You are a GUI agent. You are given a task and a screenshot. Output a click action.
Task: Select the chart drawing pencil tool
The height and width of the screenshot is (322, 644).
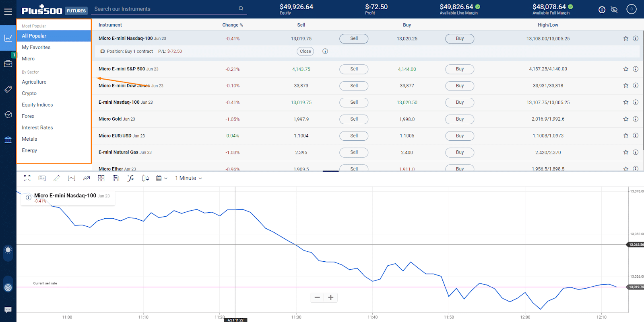pyautogui.click(x=57, y=178)
